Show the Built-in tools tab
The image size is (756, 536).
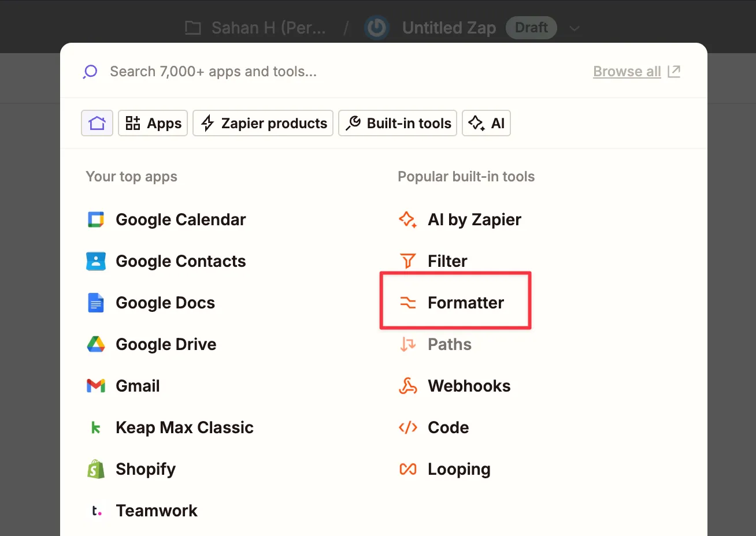tap(398, 123)
